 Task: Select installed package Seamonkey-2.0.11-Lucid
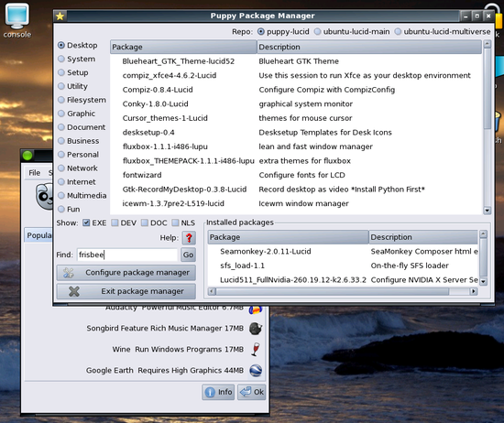tap(344, 252)
